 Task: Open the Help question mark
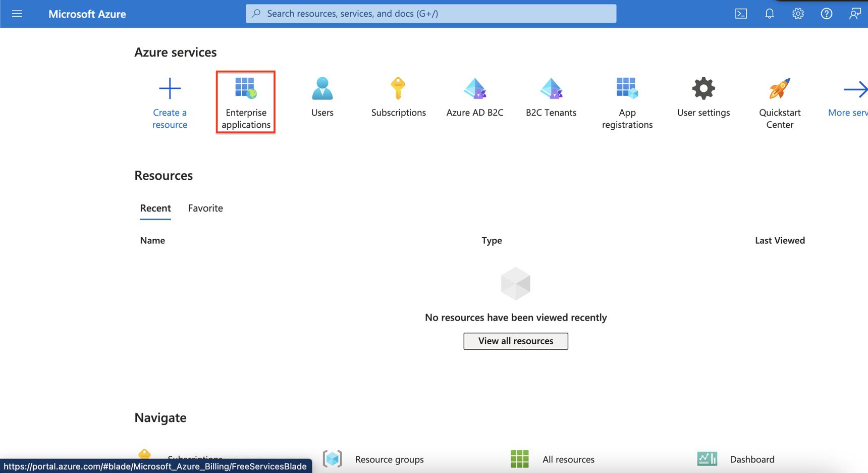[x=826, y=14]
